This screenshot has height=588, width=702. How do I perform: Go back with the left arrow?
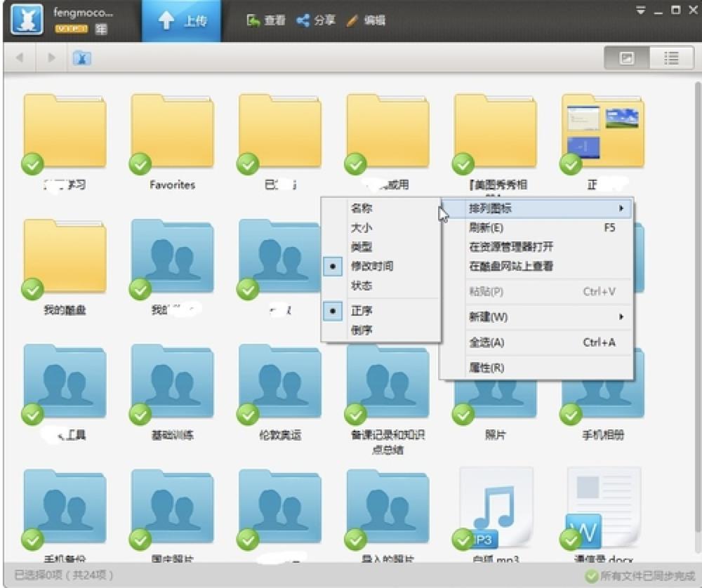point(20,58)
